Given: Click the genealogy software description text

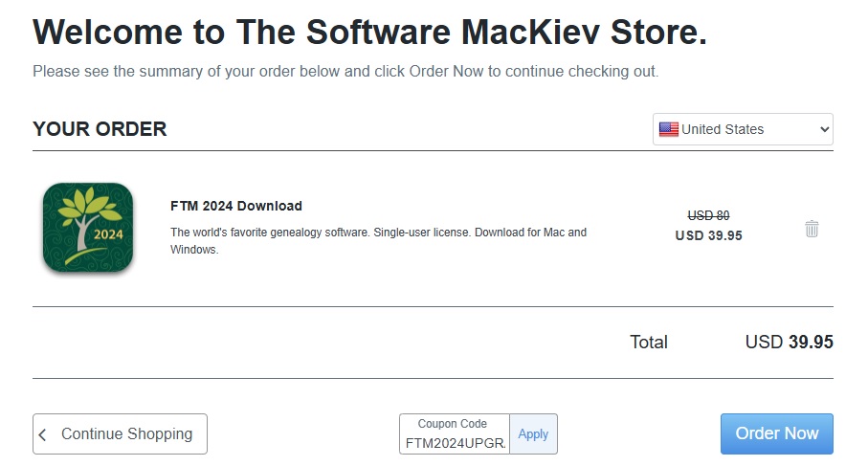Looking at the screenshot, I should coord(378,240).
